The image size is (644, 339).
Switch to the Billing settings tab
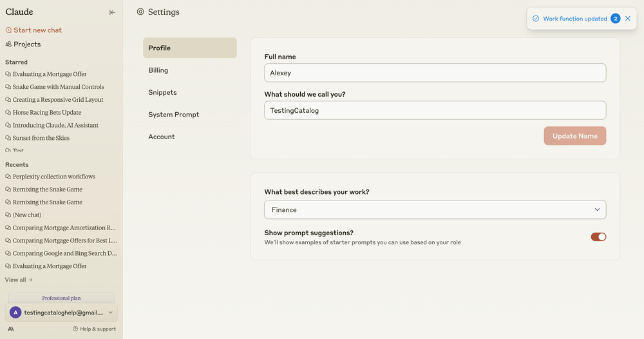click(158, 70)
